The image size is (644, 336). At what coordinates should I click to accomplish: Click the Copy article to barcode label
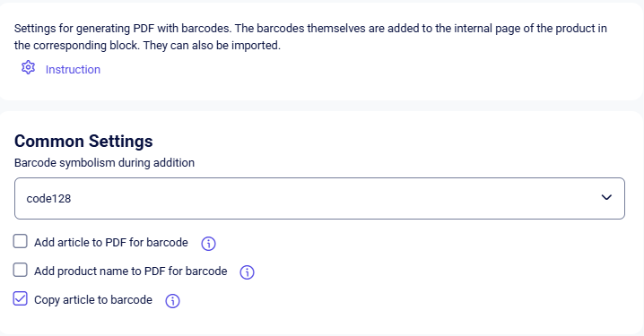click(x=93, y=300)
